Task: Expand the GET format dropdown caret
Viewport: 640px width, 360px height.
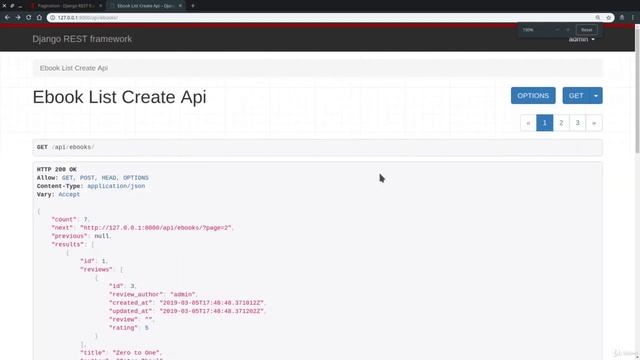Action: (596, 96)
